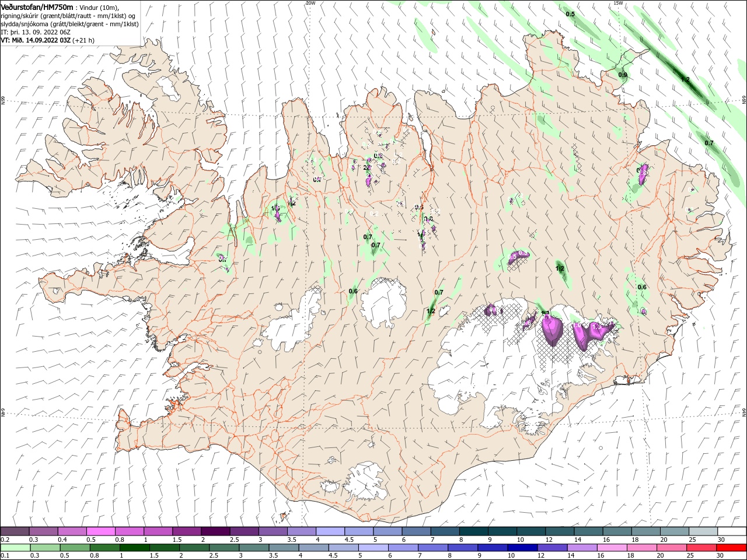
Task: Select the dark purple 2 swatch in upper legend row
Action: click(215, 531)
